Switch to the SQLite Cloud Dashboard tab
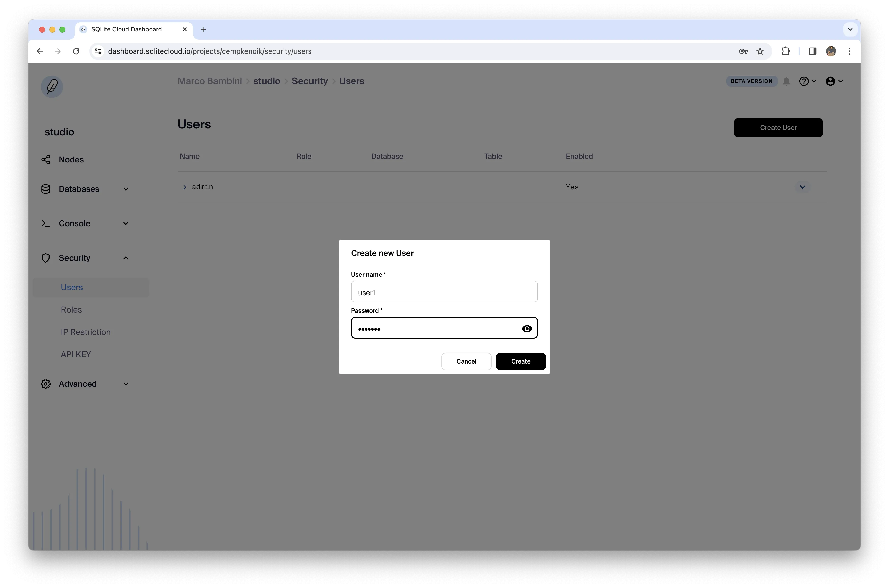889x588 pixels. point(134,29)
